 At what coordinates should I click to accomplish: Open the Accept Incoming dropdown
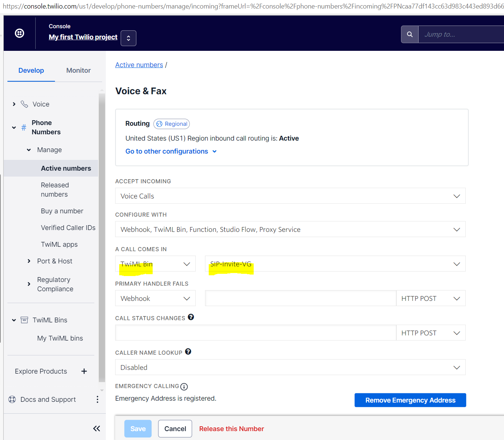[x=290, y=196]
